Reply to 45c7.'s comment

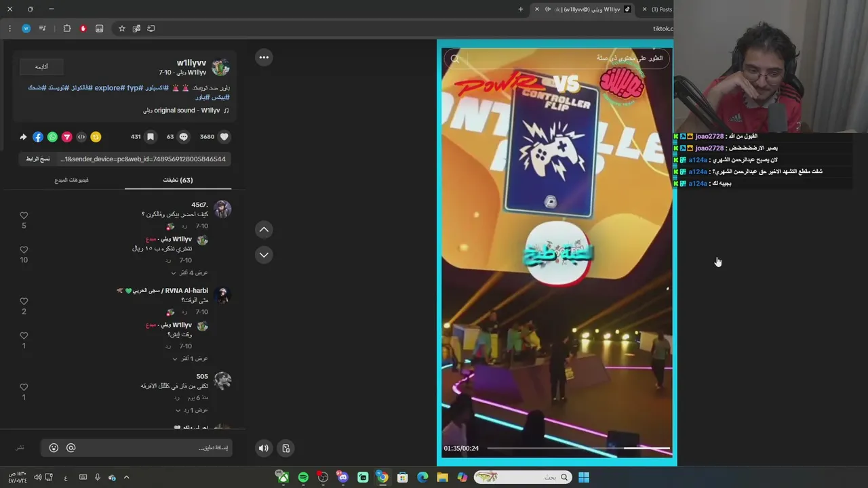(183, 226)
